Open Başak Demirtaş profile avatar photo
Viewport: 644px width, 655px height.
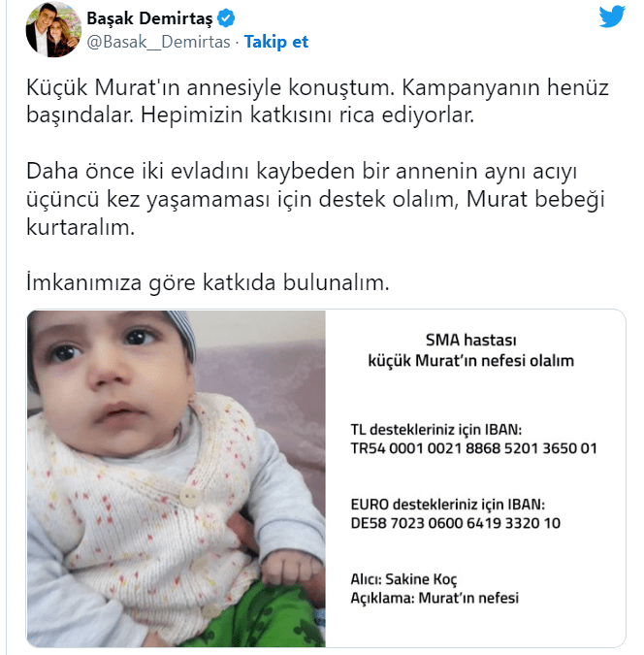[x=53, y=29]
